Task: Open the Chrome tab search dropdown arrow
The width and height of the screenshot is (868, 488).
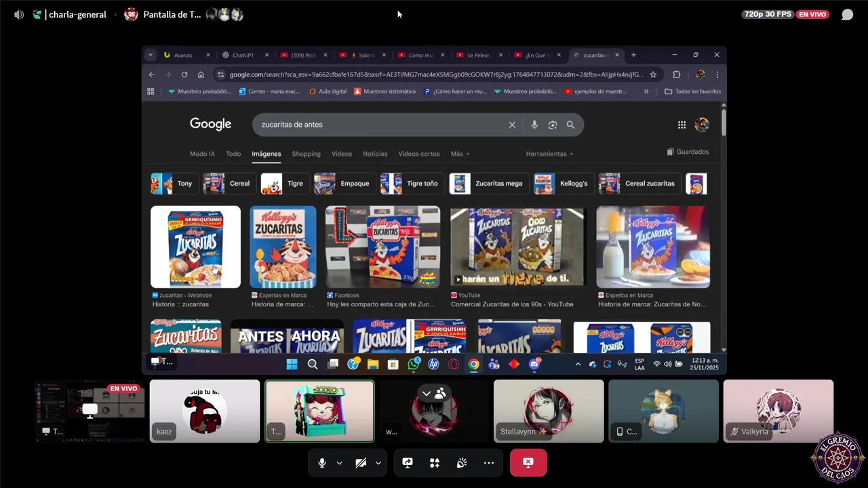Action: [151, 55]
